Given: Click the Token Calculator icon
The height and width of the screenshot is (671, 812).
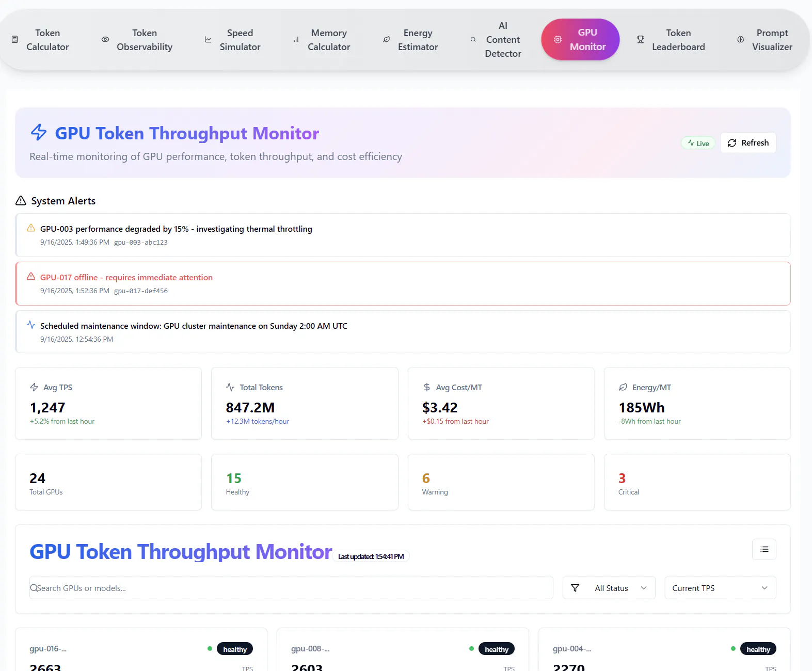Looking at the screenshot, I should pos(14,40).
